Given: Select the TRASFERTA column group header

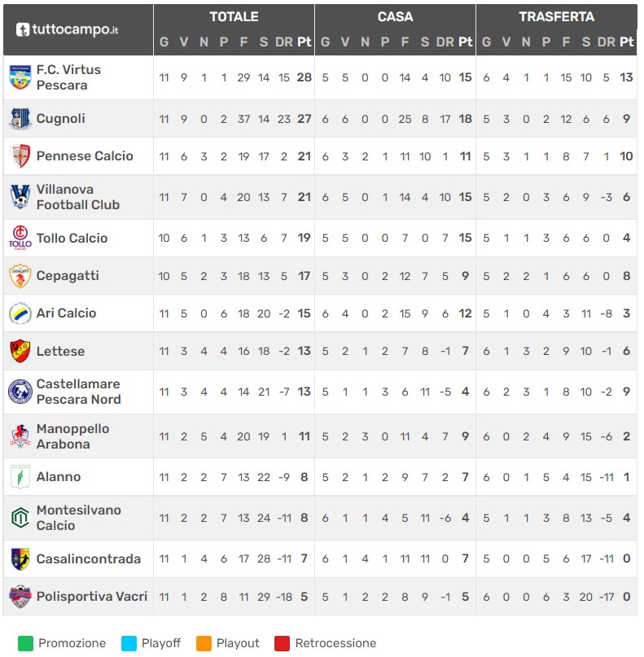Looking at the screenshot, I should [x=556, y=17].
